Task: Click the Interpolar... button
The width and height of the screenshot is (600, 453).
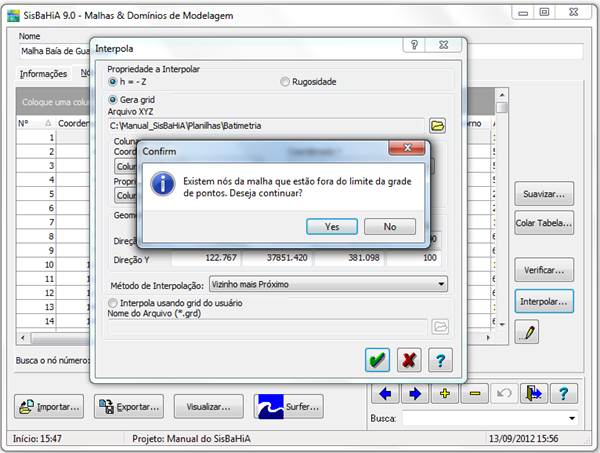Action: tap(544, 301)
